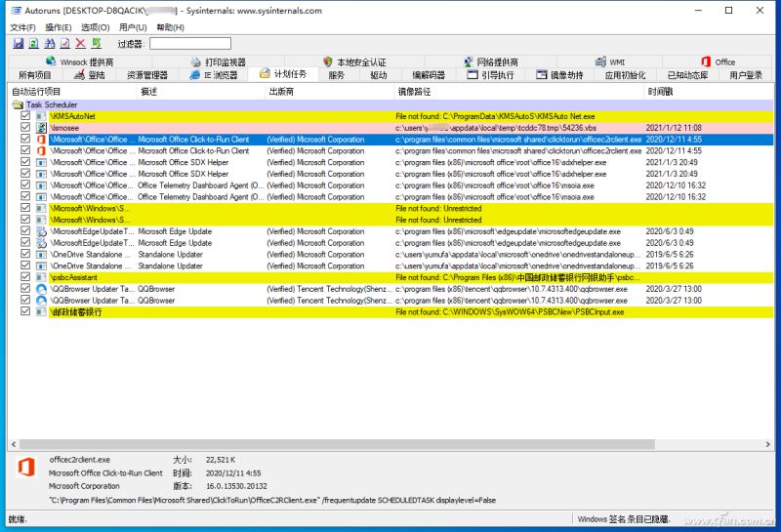This screenshot has height=532, width=781.
Task: Switch to the 登陆 tab
Action: [x=88, y=75]
